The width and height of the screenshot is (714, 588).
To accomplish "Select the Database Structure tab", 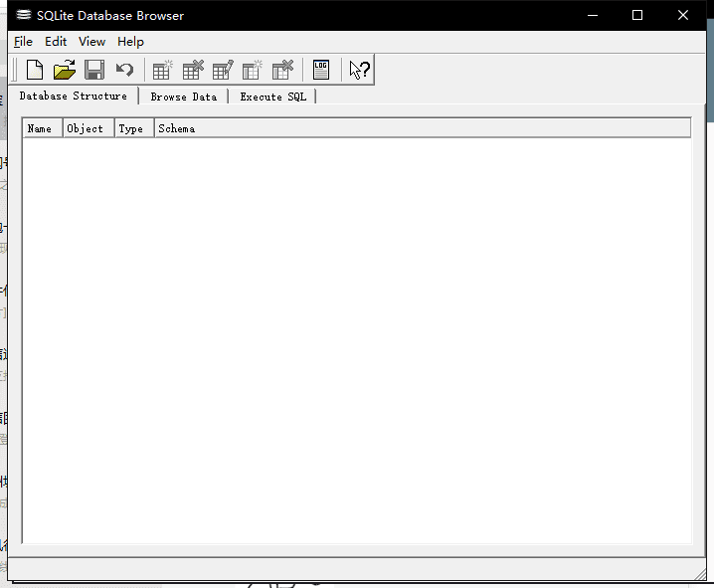I will tap(73, 96).
